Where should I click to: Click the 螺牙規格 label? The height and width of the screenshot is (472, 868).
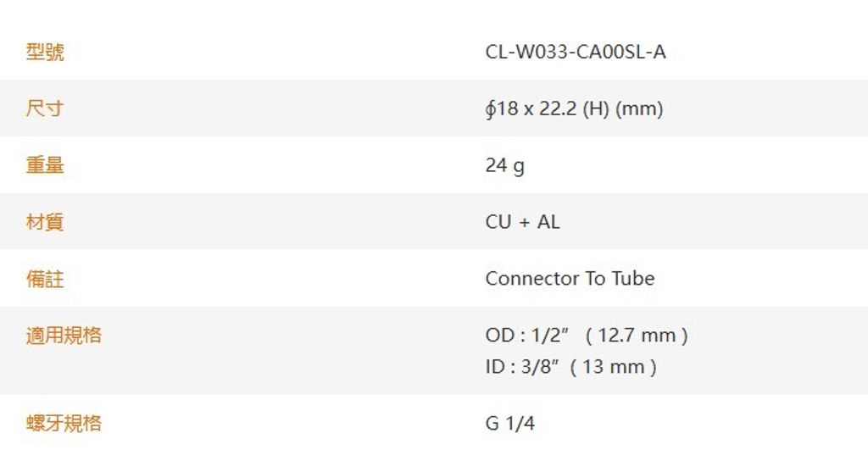tap(64, 424)
